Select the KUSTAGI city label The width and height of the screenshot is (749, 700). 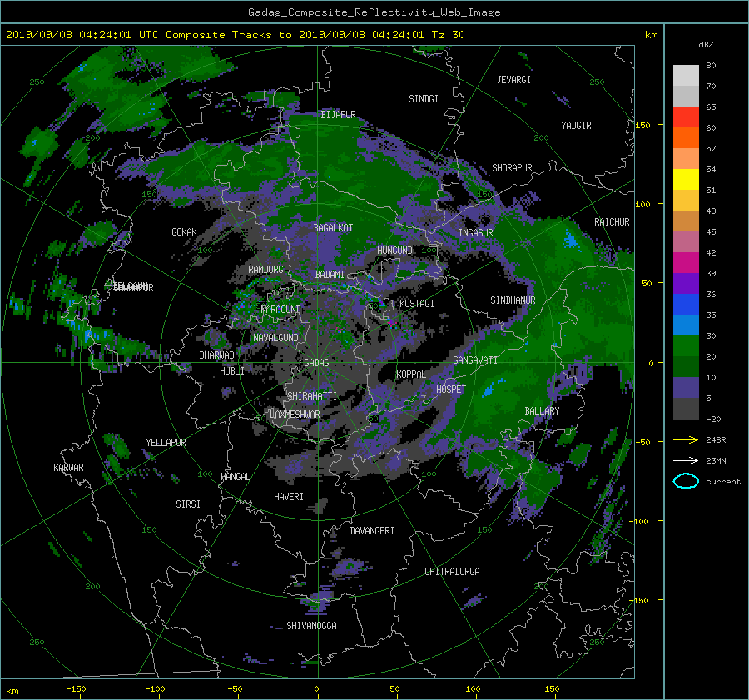tap(417, 304)
